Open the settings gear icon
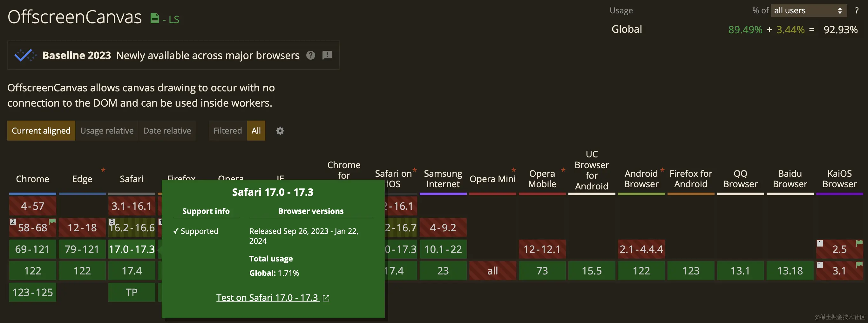868x323 pixels. pos(280,130)
